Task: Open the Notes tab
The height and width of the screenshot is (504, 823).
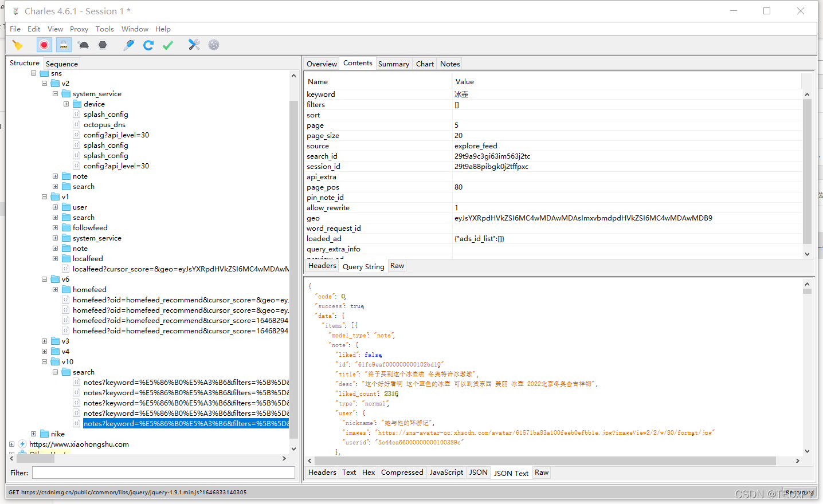Action: click(450, 64)
